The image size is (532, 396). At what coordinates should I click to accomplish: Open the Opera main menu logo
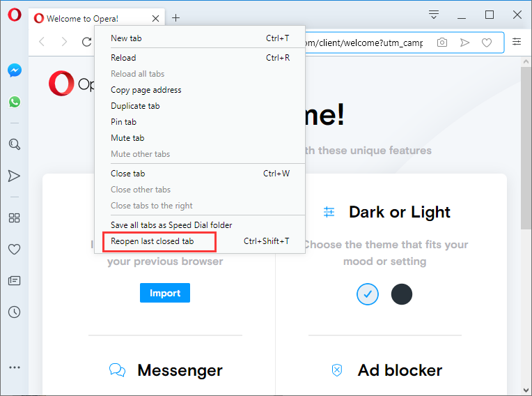click(x=14, y=15)
